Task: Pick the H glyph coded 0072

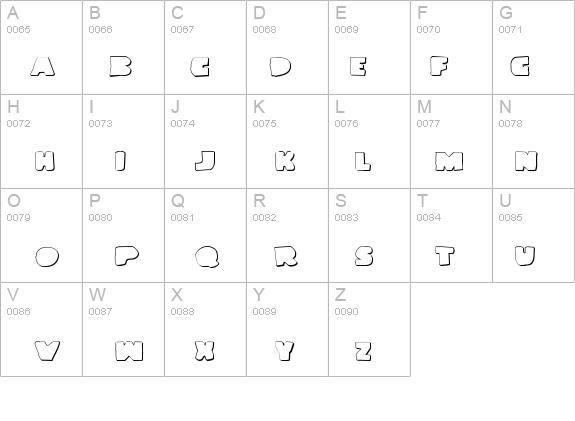Action: (x=41, y=142)
